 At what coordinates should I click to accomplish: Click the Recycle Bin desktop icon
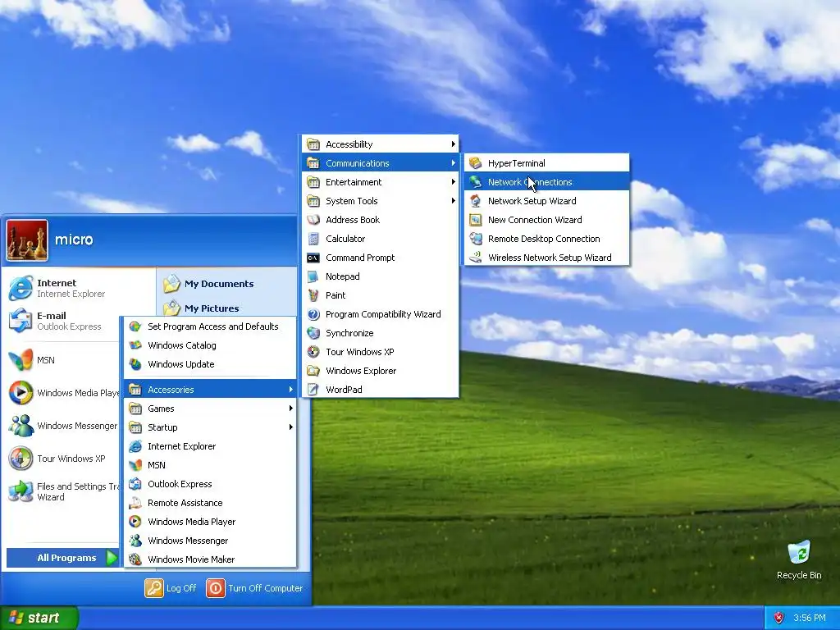[799, 559]
